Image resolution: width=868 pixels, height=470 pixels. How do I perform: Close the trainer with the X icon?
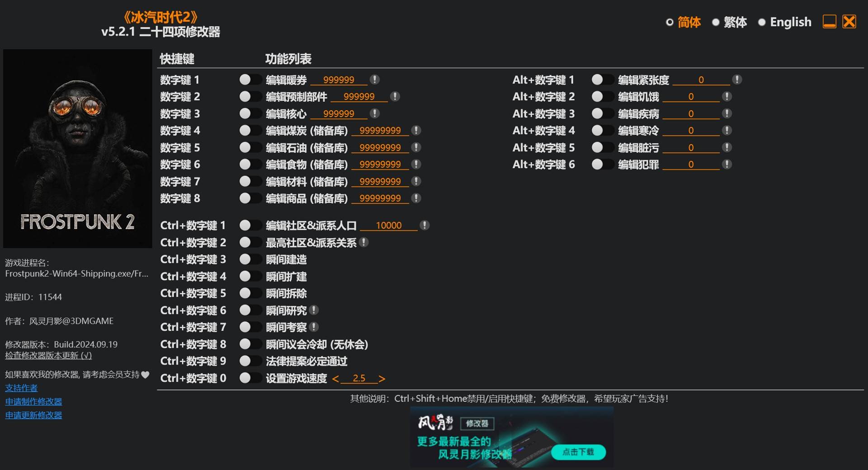(849, 21)
